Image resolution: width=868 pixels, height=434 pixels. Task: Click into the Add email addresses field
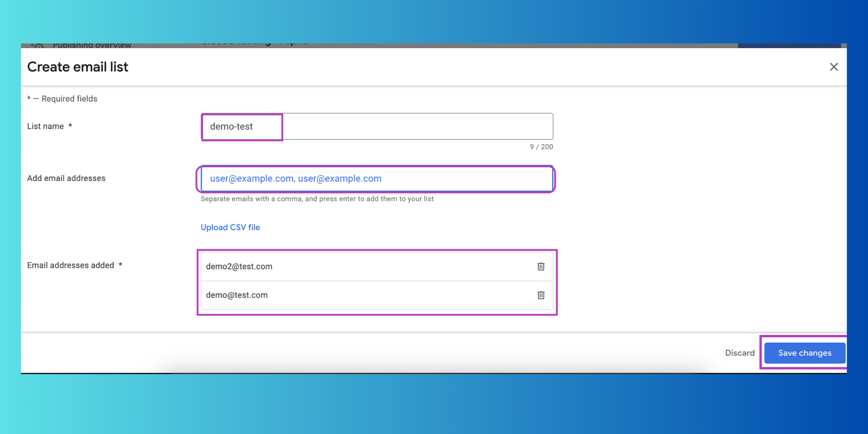377,178
